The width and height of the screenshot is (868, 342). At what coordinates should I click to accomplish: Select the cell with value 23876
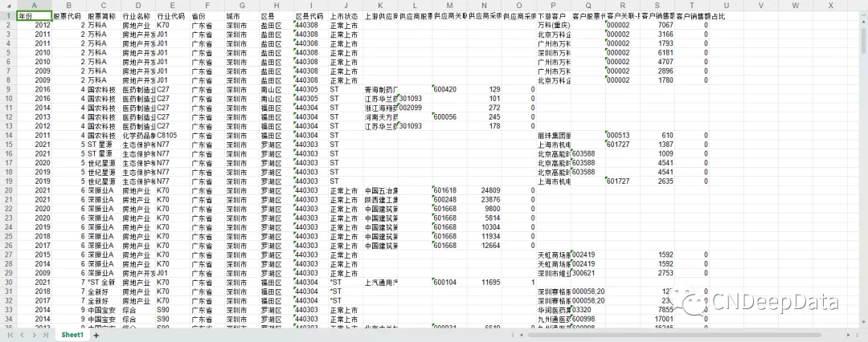[x=485, y=200]
